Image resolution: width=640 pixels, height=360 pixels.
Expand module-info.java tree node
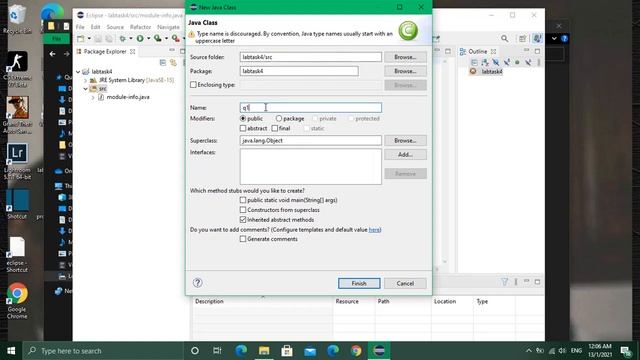(x=93, y=97)
